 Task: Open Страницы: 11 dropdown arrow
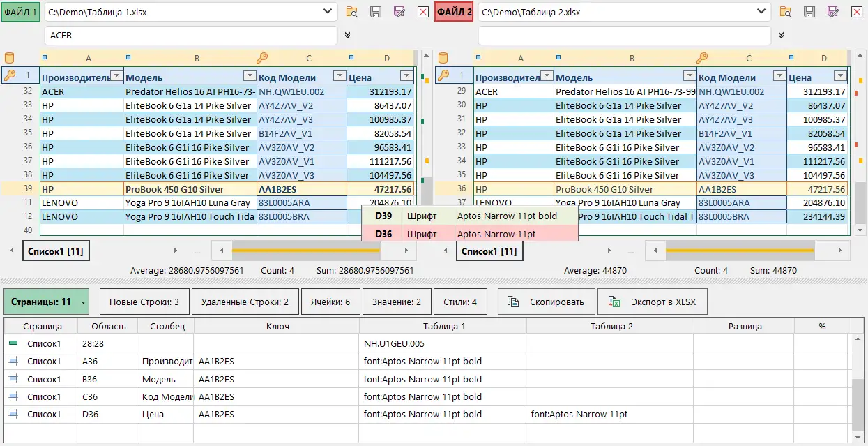(83, 302)
